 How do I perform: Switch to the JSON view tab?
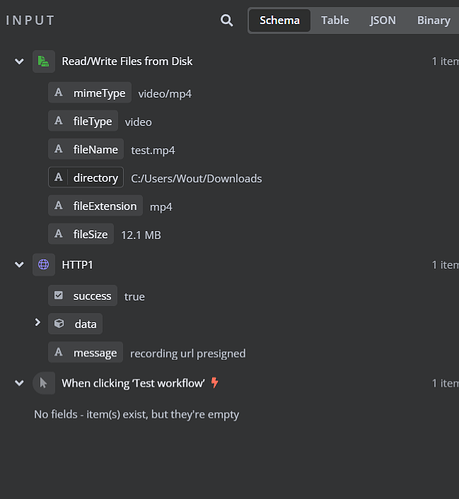point(383,20)
